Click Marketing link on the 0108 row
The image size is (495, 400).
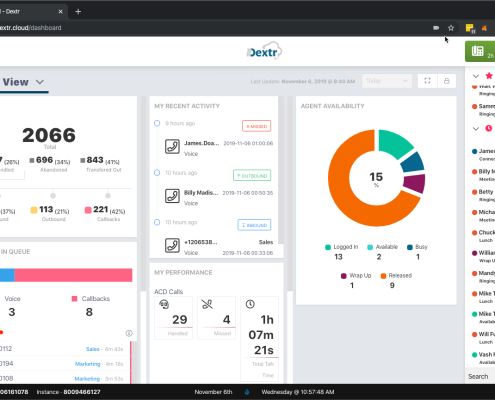coord(87,379)
